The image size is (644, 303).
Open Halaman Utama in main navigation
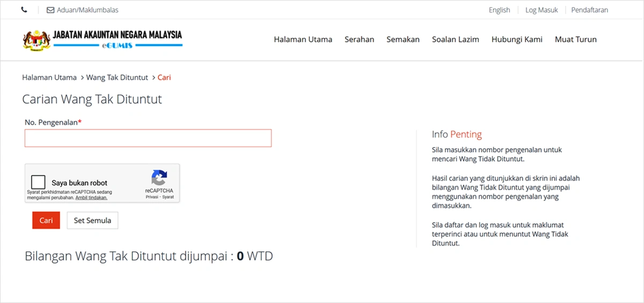point(303,39)
